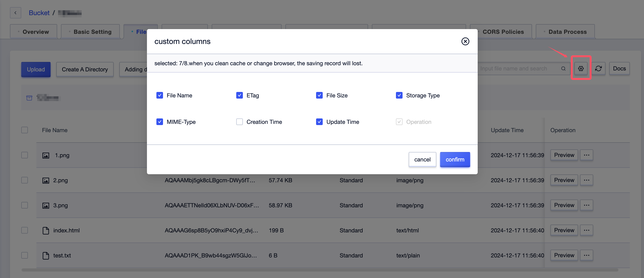The width and height of the screenshot is (644, 278).
Task: Click the search magnifier icon
Action: pyautogui.click(x=563, y=69)
